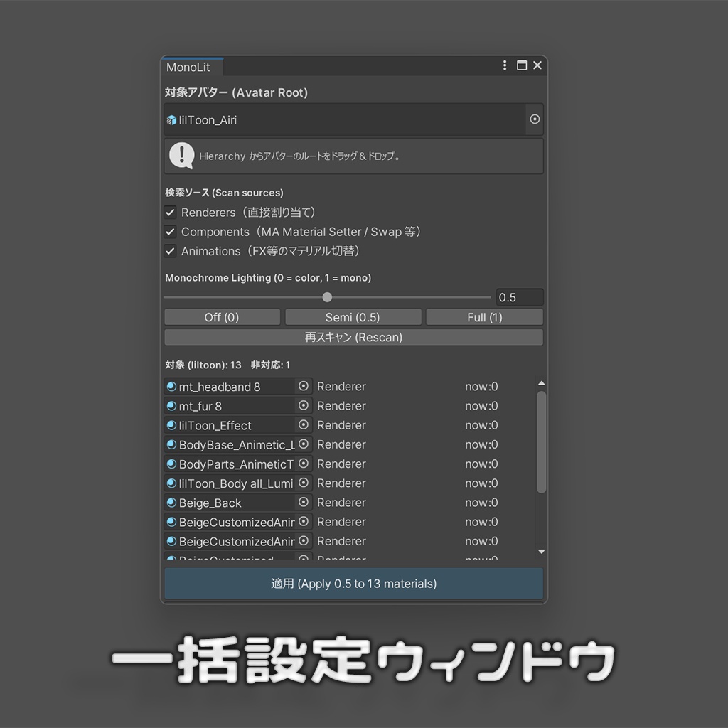The height and width of the screenshot is (728, 728).
Task: Open object picker for lilToon_Airi avatar
Action: click(535, 119)
